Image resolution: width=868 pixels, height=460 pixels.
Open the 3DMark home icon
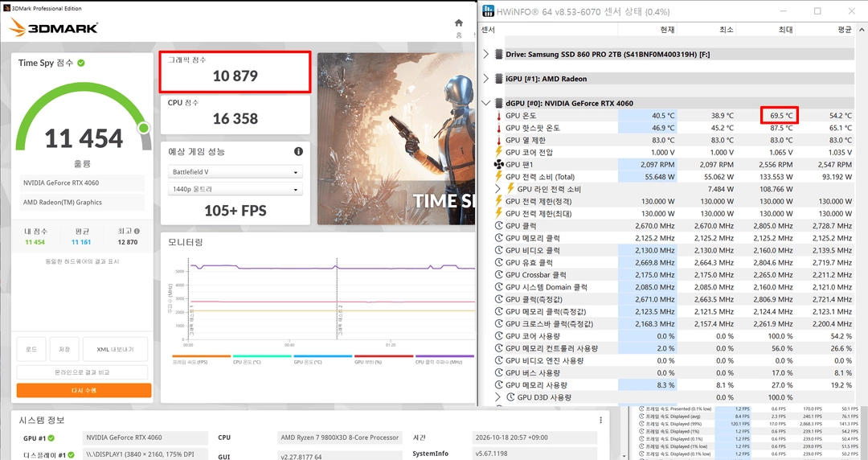tap(458, 23)
